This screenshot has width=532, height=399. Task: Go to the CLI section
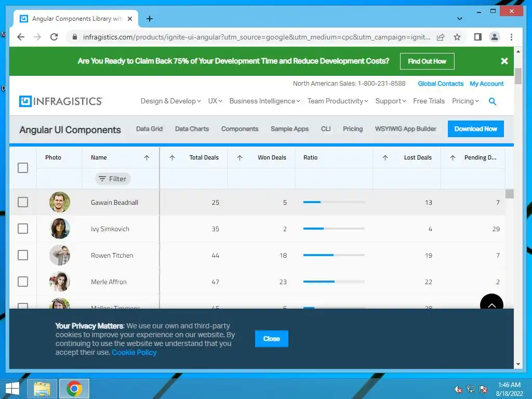click(326, 129)
